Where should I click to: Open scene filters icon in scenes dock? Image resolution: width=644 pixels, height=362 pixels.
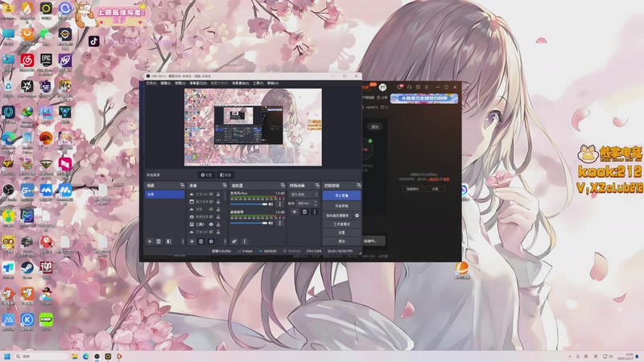(x=169, y=241)
